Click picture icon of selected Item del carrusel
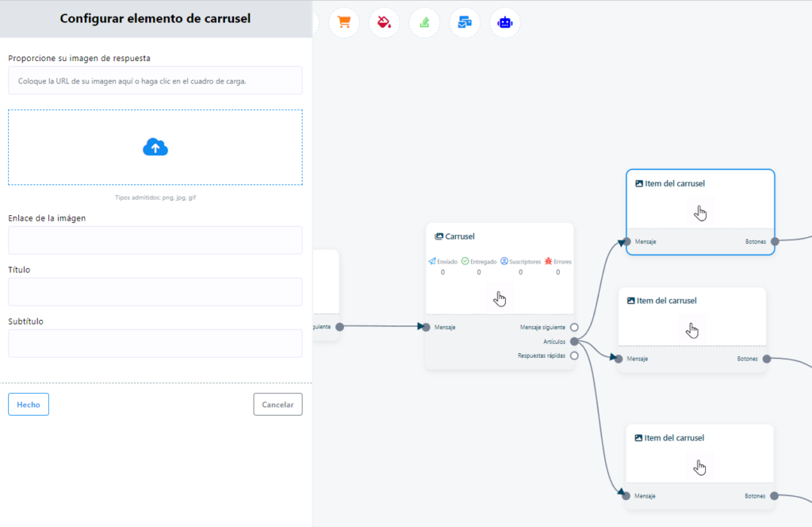The image size is (812, 527). tap(639, 183)
